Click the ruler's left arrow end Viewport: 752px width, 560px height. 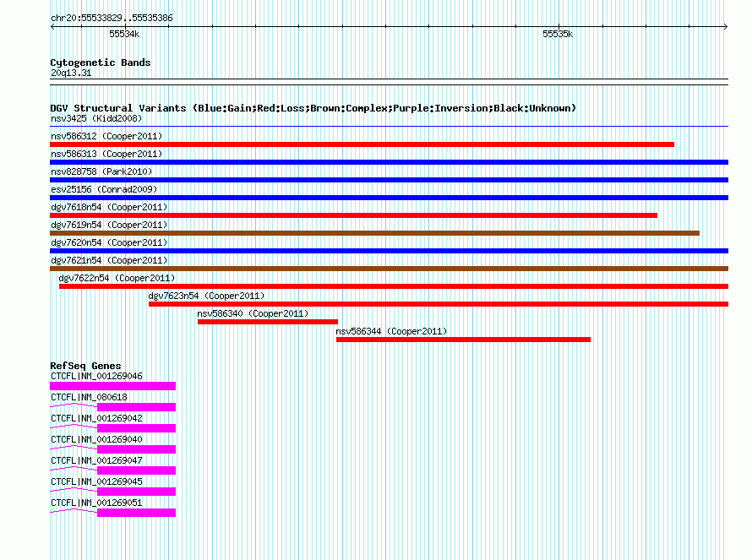(x=52, y=26)
